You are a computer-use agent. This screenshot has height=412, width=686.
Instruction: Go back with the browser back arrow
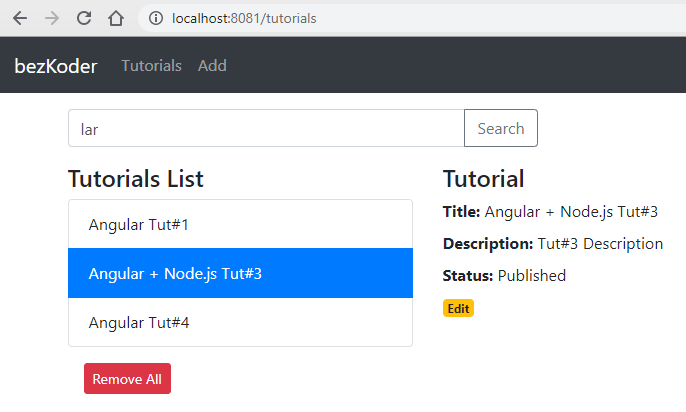click(x=20, y=18)
